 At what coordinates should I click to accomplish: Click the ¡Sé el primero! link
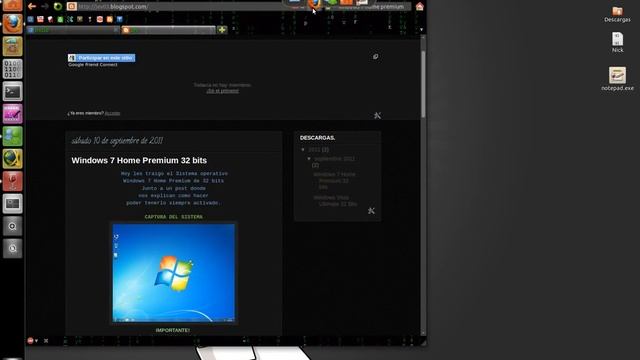tap(222, 91)
